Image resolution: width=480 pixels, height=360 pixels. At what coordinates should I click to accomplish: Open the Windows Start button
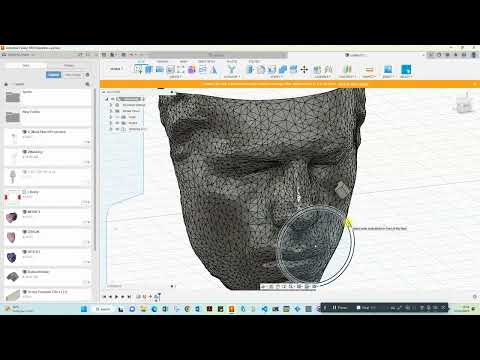coord(84,309)
